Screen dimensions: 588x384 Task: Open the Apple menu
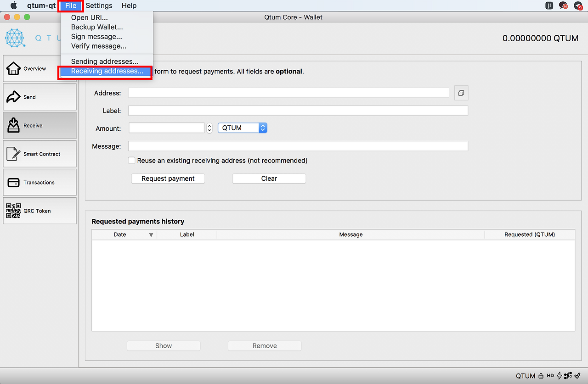point(14,6)
